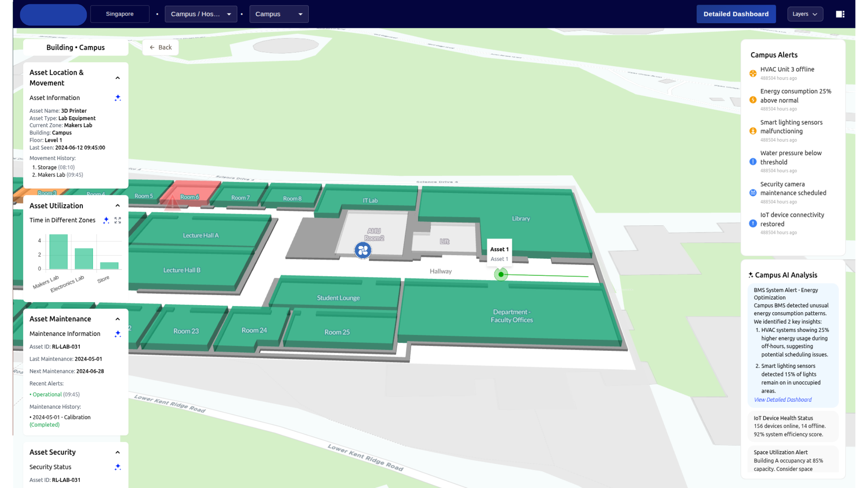The image size is (868, 488).
Task: Select Department - Faculty Offices on map
Action: (511, 316)
